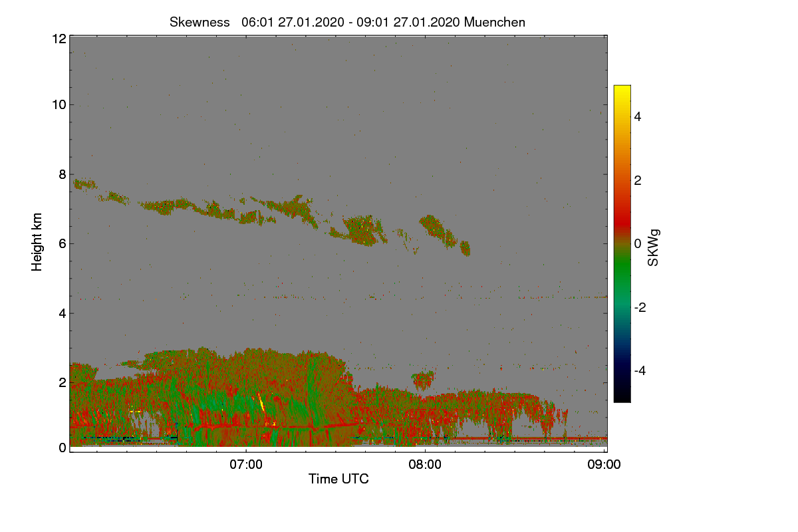
Task: Select the 09:00 time axis label
Action: (604, 465)
